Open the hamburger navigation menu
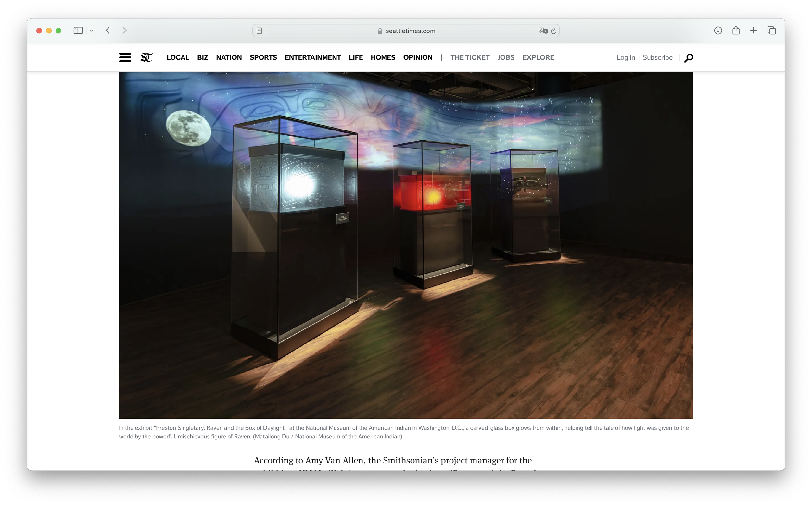Viewport: 812px width, 506px height. pyautogui.click(x=125, y=57)
